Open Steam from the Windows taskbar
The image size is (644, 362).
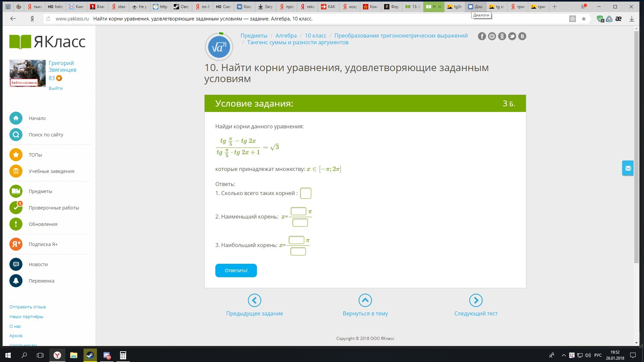pos(90,355)
